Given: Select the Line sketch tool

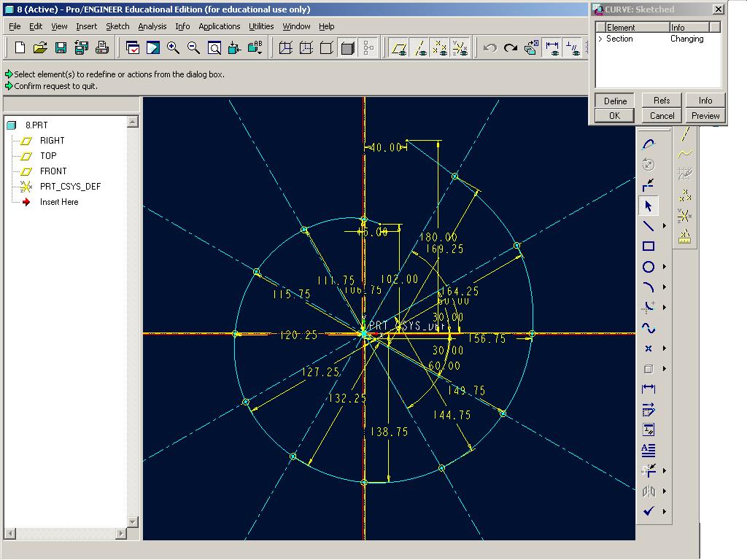Looking at the screenshot, I should click(649, 226).
